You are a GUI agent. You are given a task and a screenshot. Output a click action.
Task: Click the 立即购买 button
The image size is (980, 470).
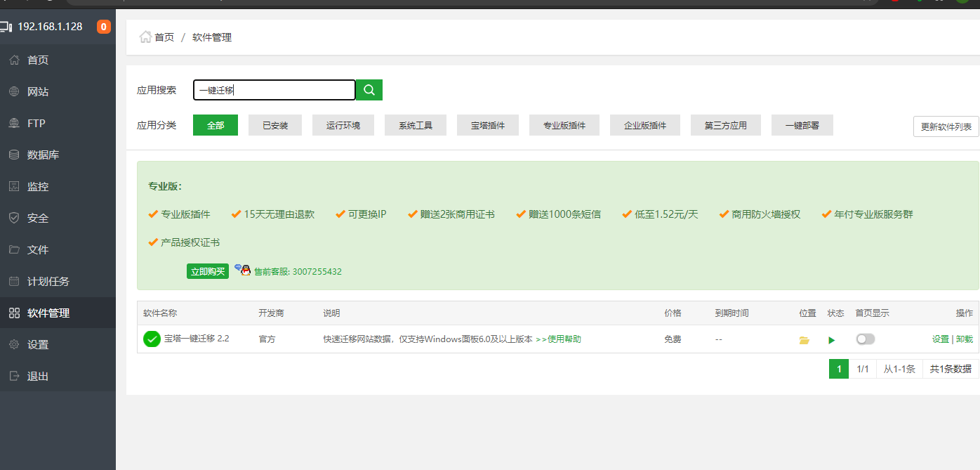[x=208, y=271]
